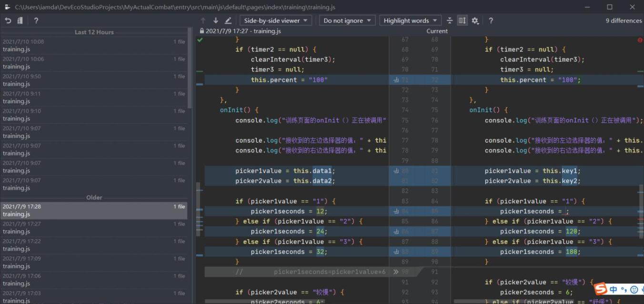The height and width of the screenshot is (304, 644).
Task: Click the Sogou input method icon
Action: pyautogui.click(x=601, y=289)
